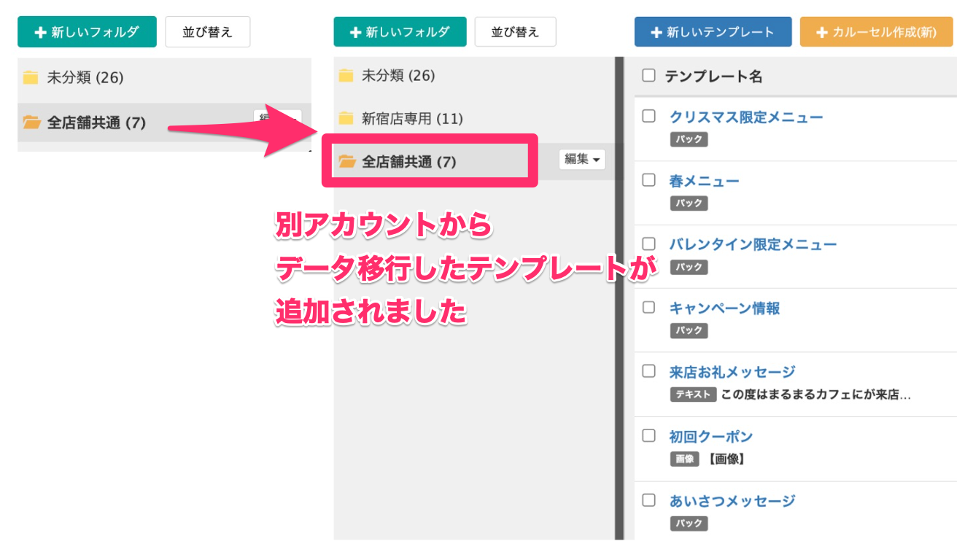
Task: Click the open folder icon beside 全店舗共通 in middle panel
Action: click(x=346, y=162)
